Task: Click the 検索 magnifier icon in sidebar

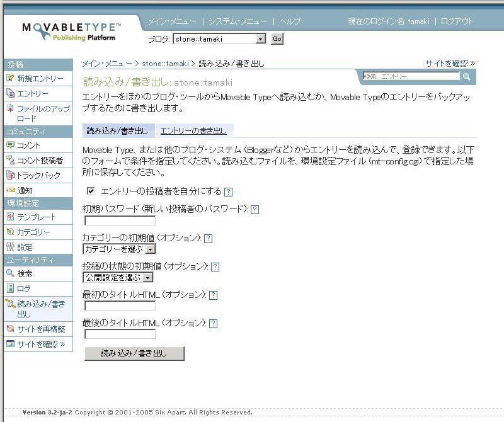Action: click(10, 274)
